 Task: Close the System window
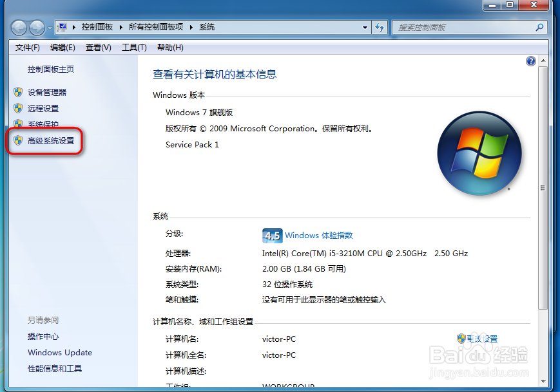point(534,5)
